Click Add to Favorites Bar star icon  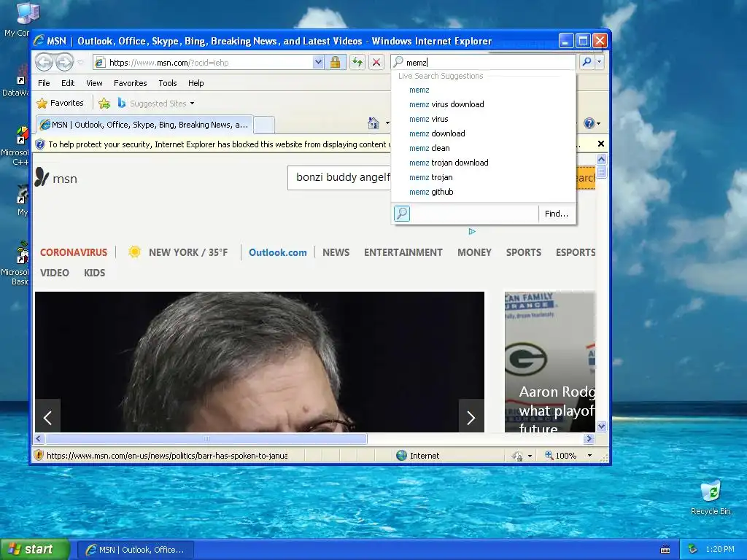click(104, 103)
